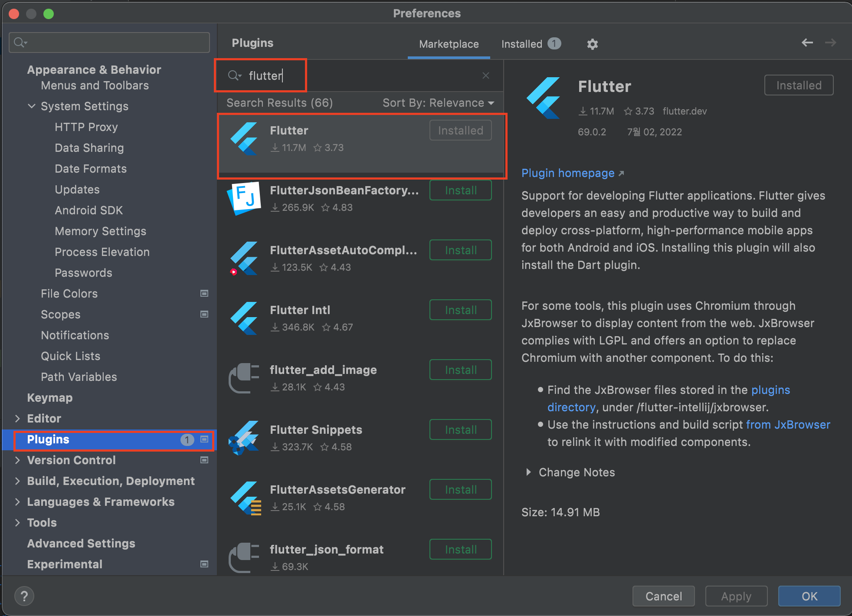This screenshot has width=852, height=616.
Task: Click the FlutterAssetsGenerator plugin icon
Action: (x=245, y=498)
